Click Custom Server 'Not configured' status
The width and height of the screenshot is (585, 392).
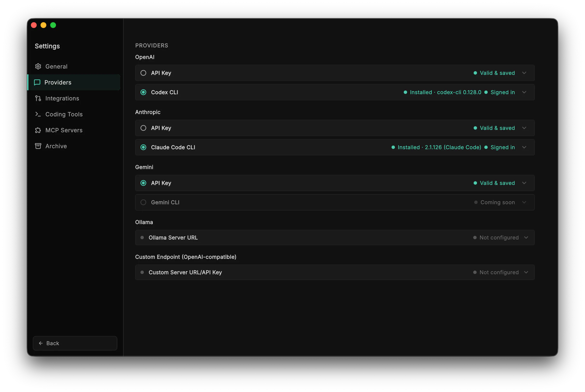(496, 272)
